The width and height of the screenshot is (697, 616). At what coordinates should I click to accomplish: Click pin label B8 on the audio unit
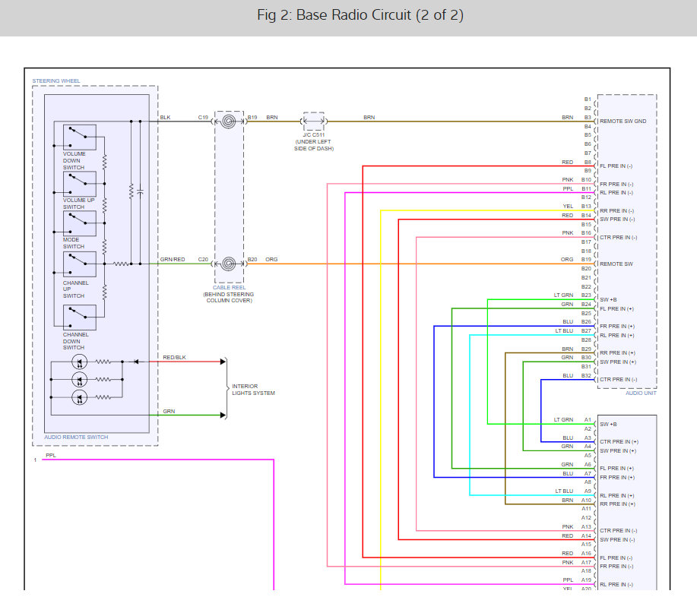click(x=588, y=162)
